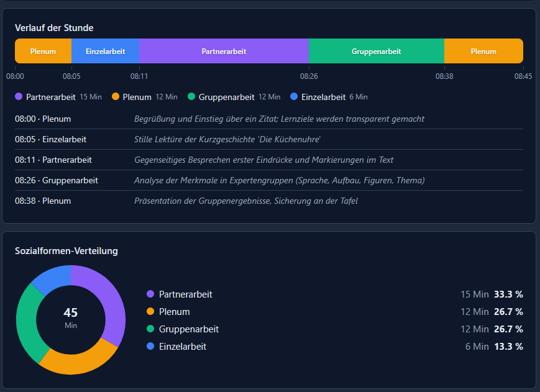Click the Partnerarbeit segment in the timeline bar
Image resolution: width=540 pixels, height=392 pixels.
pos(224,52)
